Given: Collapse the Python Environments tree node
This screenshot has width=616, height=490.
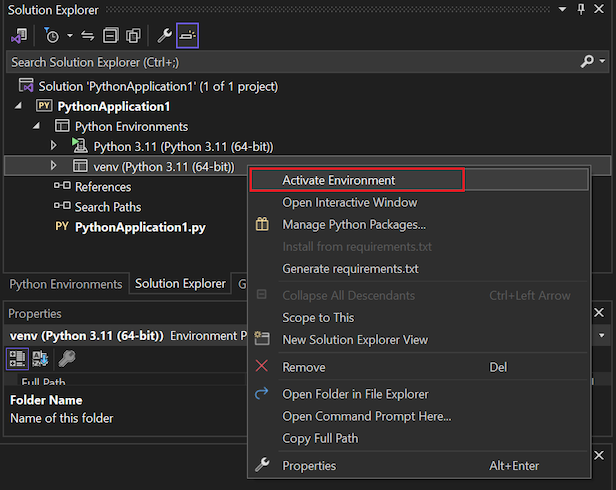Looking at the screenshot, I should (x=37, y=127).
